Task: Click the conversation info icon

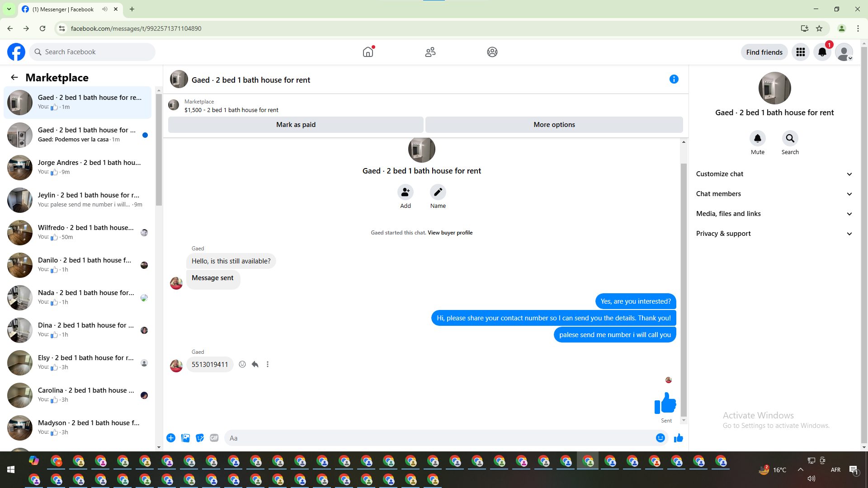Action: [674, 80]
